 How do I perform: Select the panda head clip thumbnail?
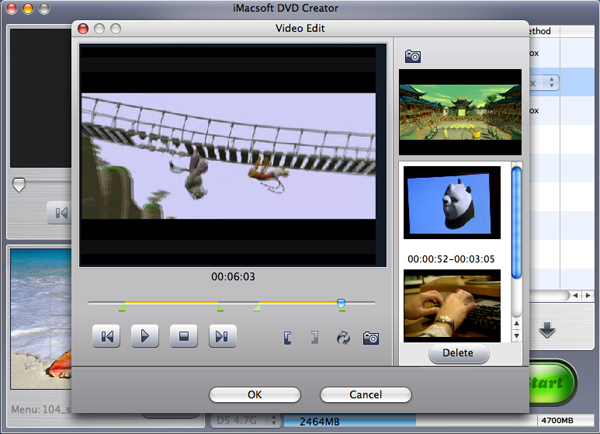tap(452, 202)
